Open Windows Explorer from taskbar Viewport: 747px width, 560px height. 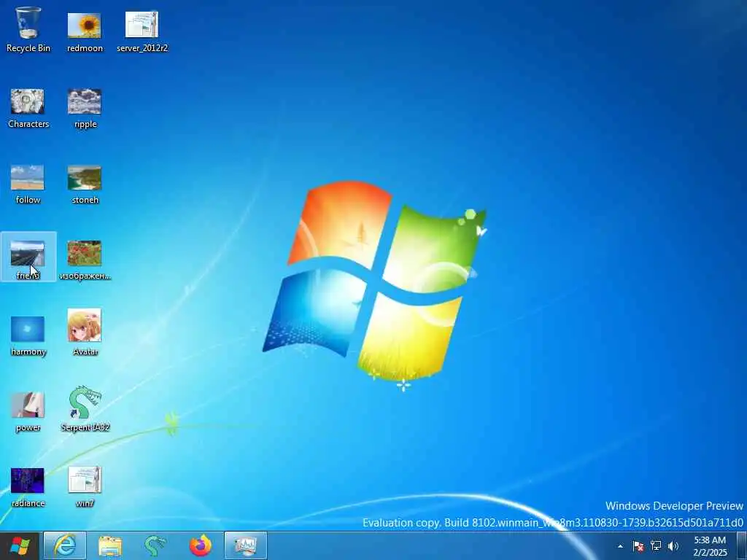(x=110, y=546)
